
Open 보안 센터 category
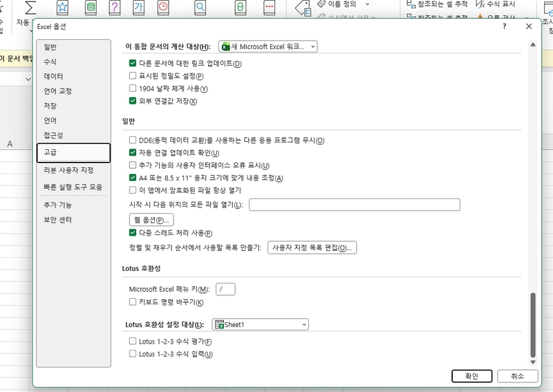pyautogui.click(x=73, y=220)
